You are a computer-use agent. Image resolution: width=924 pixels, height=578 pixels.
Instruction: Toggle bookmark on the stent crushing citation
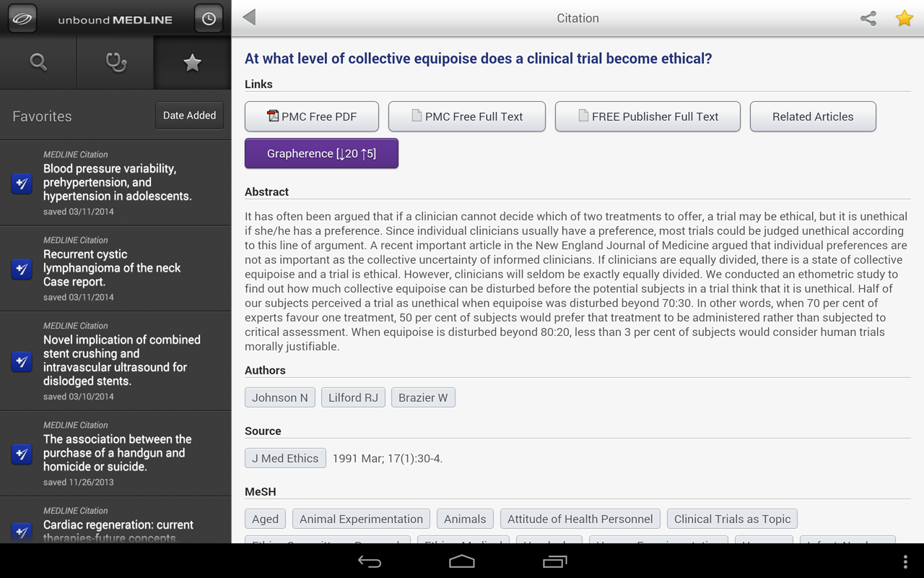coord(22,361)
